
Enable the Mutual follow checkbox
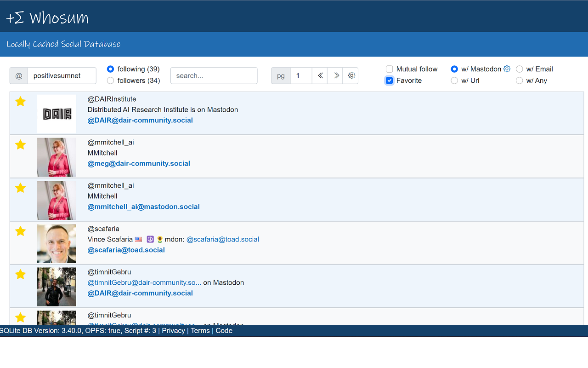[x=390, y=69]
